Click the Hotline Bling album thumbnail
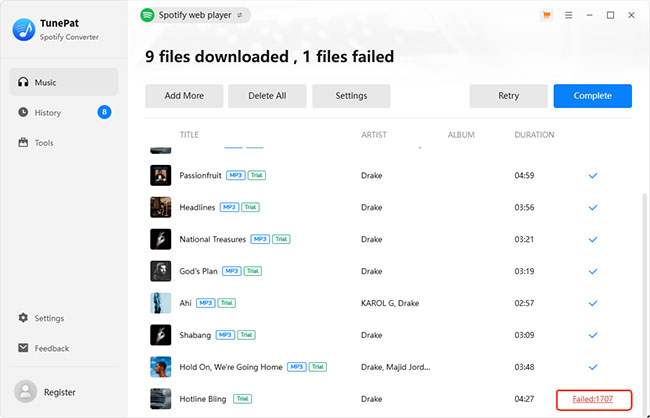 pos(160,399)
